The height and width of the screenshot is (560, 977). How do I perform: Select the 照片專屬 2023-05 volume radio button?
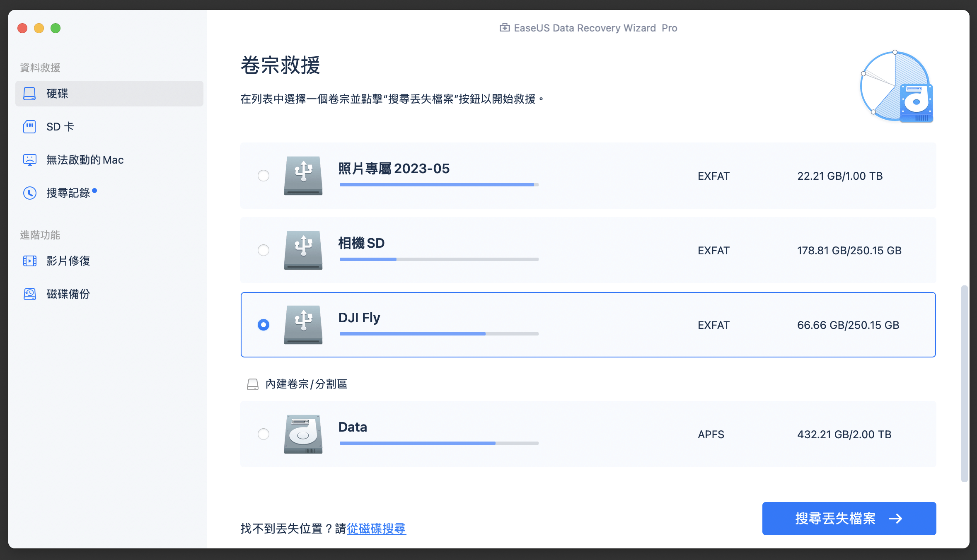coord(264,176)
